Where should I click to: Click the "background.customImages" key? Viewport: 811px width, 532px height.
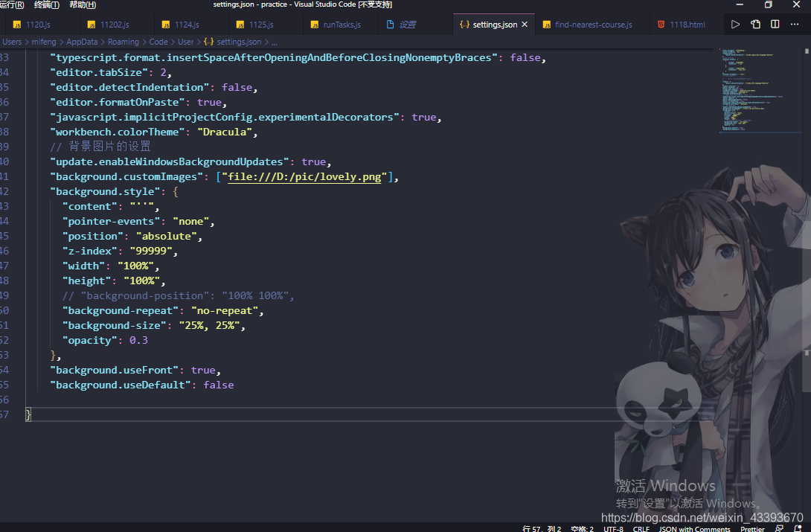click(126, 177)
